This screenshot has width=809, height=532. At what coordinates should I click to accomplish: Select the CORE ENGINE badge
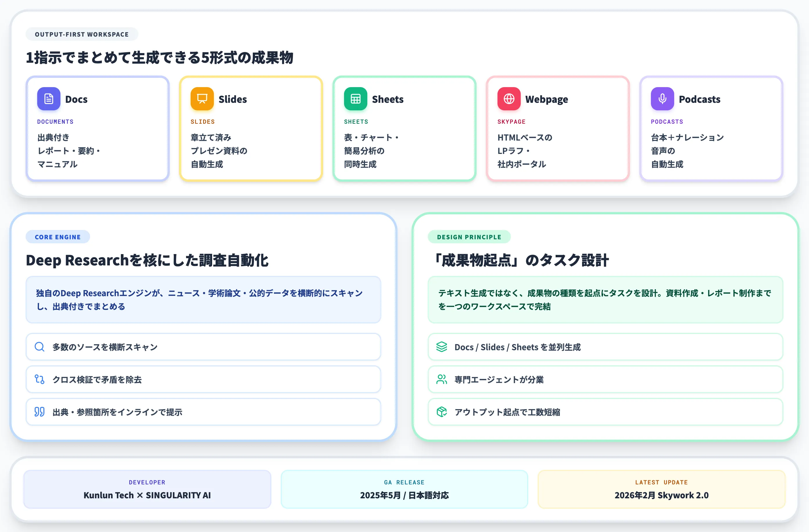click(x=58, y=237)
